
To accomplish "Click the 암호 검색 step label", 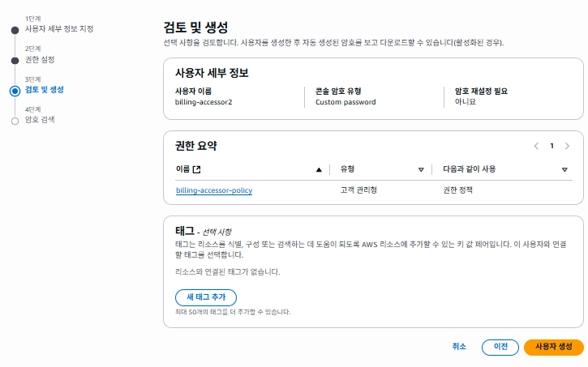I will coord(40,119).
